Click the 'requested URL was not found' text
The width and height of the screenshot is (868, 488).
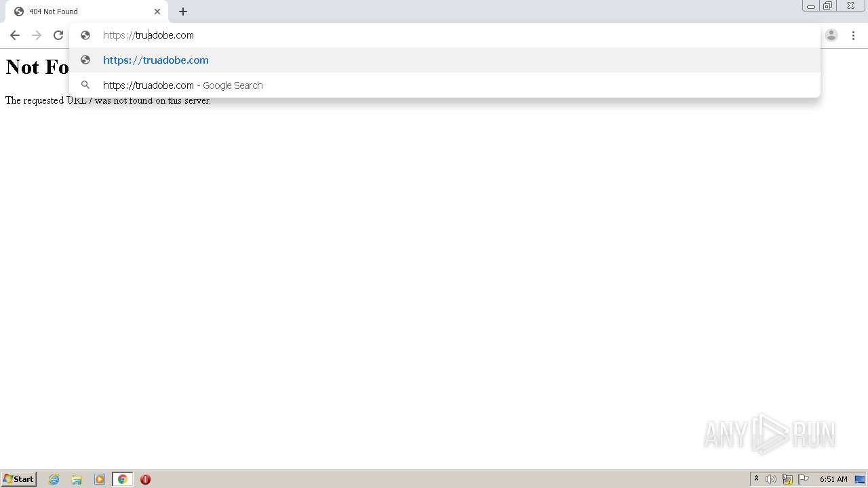coord(108,100)
